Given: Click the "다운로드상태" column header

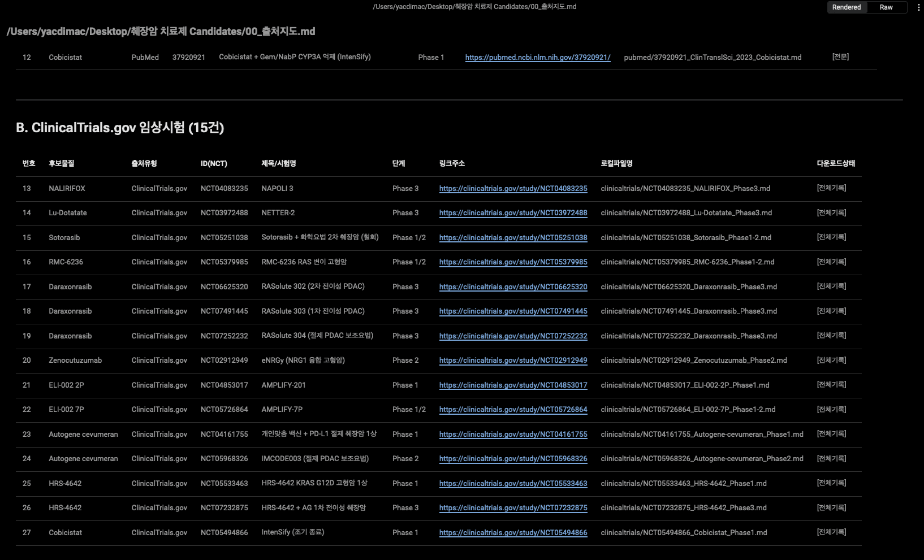Looking at the screenshot, I should pos(836,163).
